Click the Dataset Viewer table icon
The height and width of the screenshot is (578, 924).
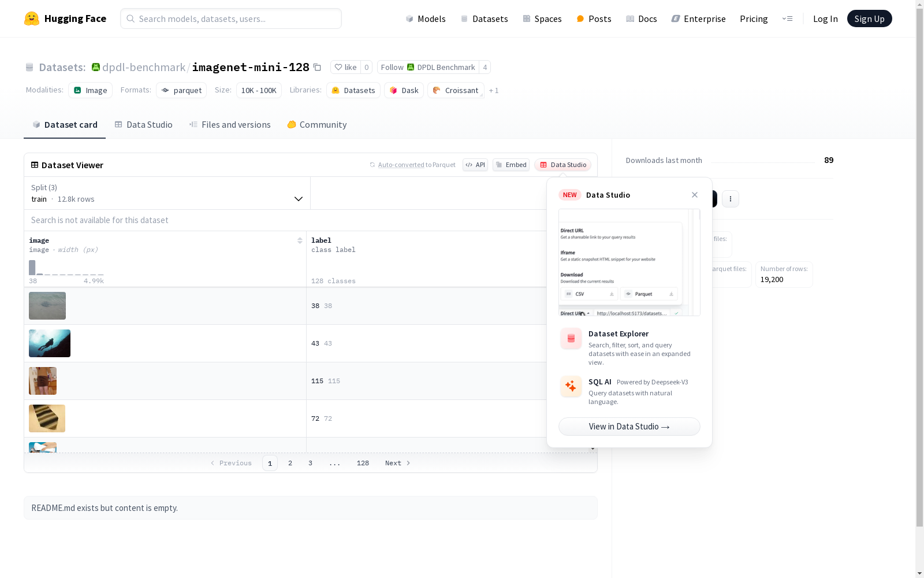coord(35,165)
